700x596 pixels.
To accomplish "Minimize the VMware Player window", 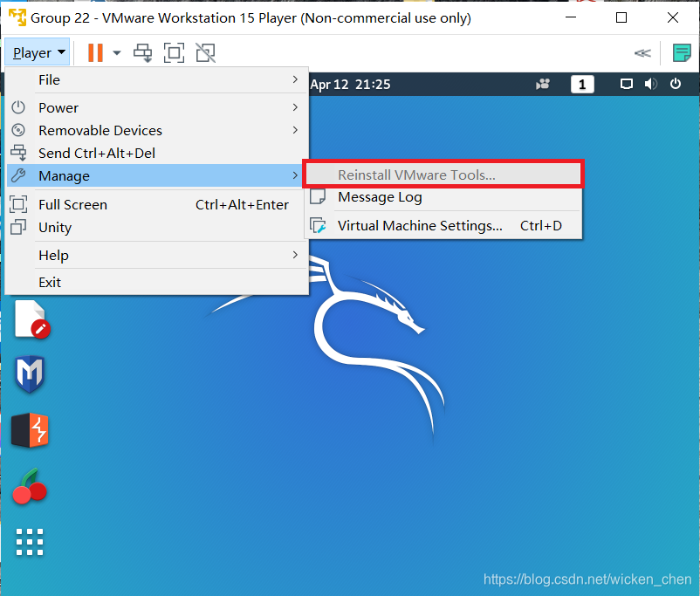I will (x=571, y=17).
